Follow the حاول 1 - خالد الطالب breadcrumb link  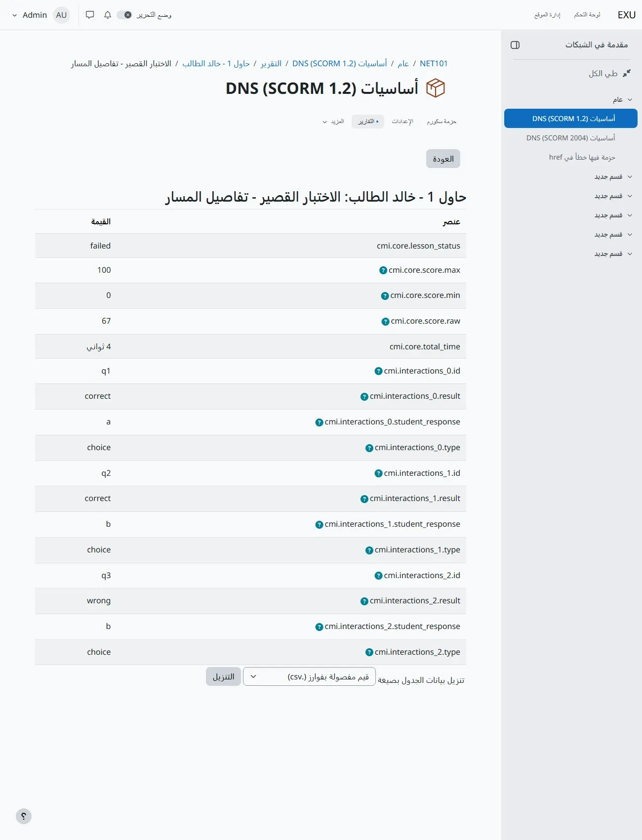pyautogui.click(x=216, y=64)
